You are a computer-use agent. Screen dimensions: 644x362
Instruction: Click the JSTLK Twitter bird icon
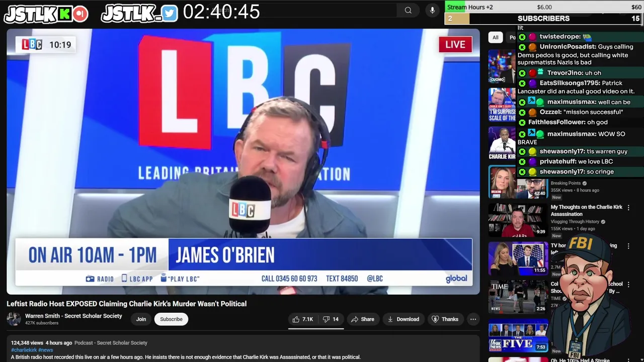pos(170,14)
